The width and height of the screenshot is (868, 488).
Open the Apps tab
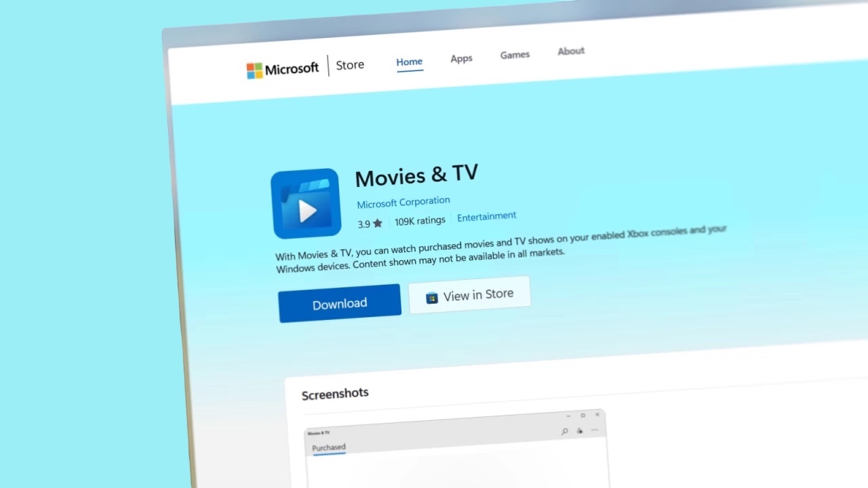click(461, 58)
